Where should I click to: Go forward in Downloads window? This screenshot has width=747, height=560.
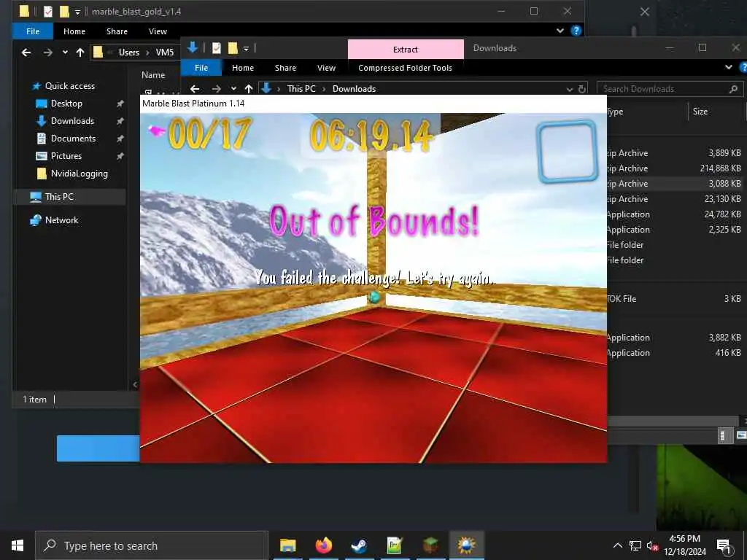[x=216, y=89]
